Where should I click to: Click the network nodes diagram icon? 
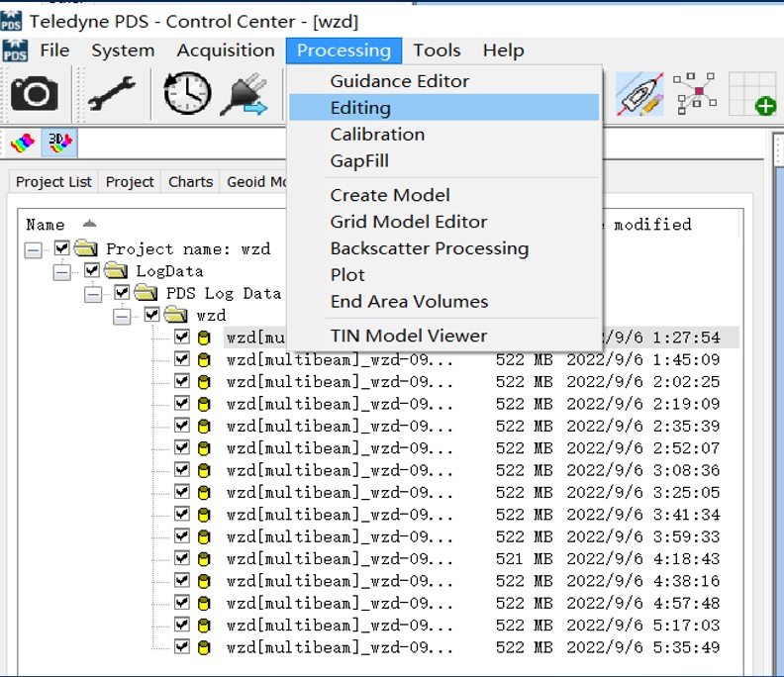pyautogui.click(x=695, y=93)
